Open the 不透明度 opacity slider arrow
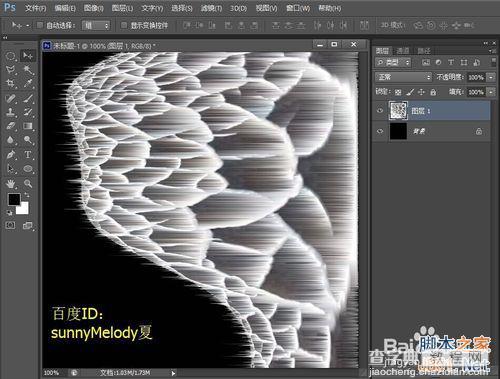 491,77
